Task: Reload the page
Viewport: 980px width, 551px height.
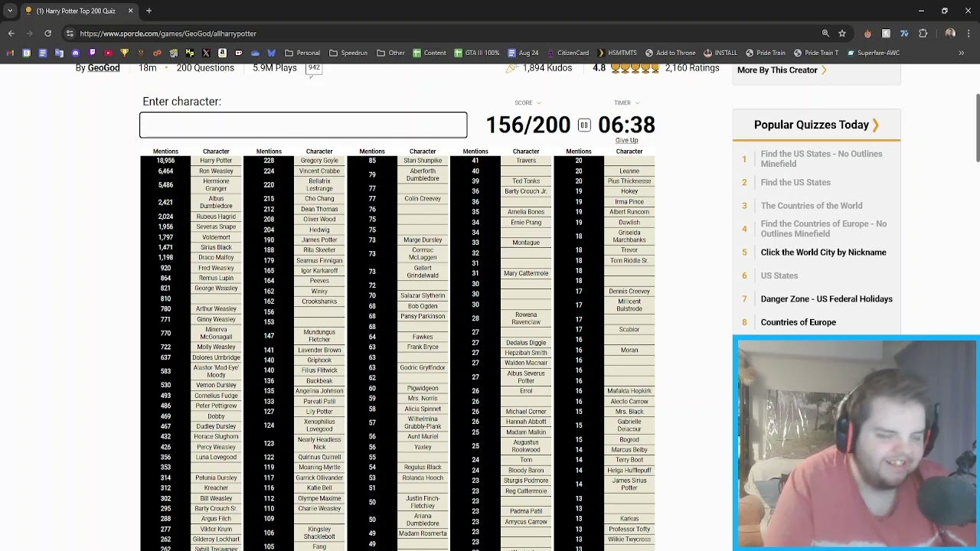Action: 47,34
